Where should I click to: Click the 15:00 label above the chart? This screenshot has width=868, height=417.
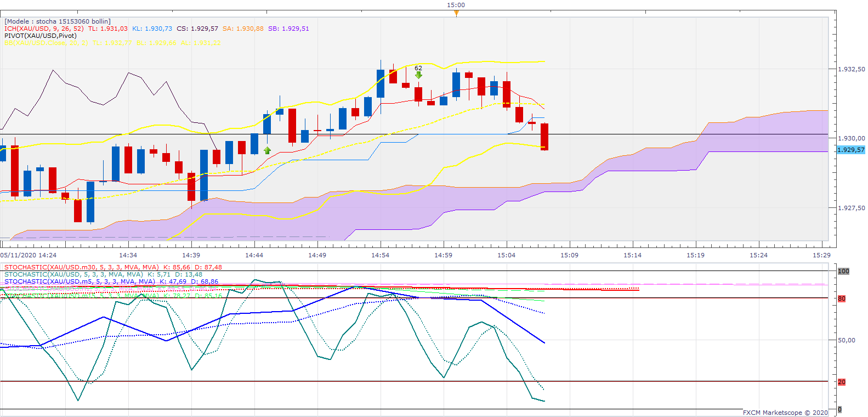[x=456, y=5]
